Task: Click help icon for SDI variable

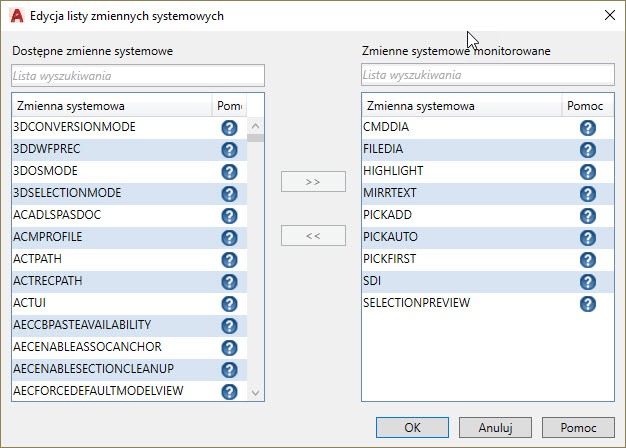Action: [587, 281]
